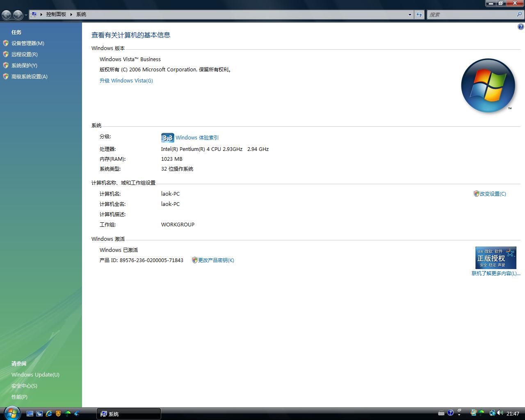Open the Windows 体验索引 link
This screenshot has width=525, height=420.
point(197,138)
